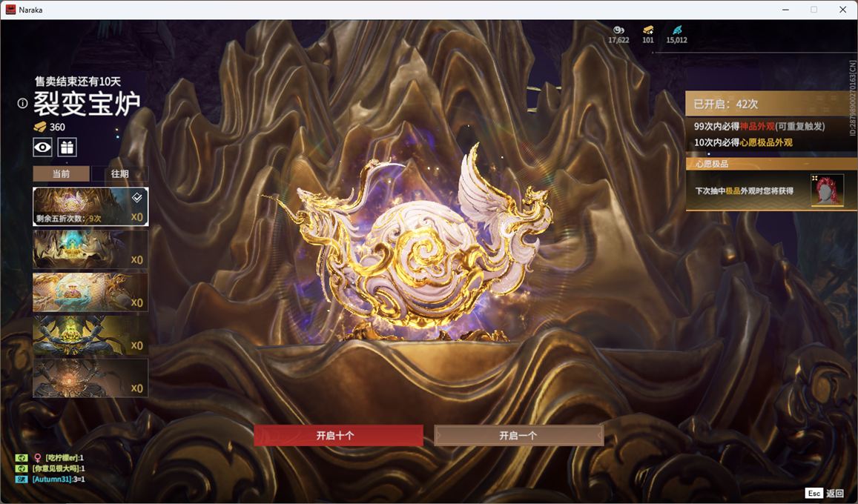Click the teal feather currency icon 15,012

(677, 30)
